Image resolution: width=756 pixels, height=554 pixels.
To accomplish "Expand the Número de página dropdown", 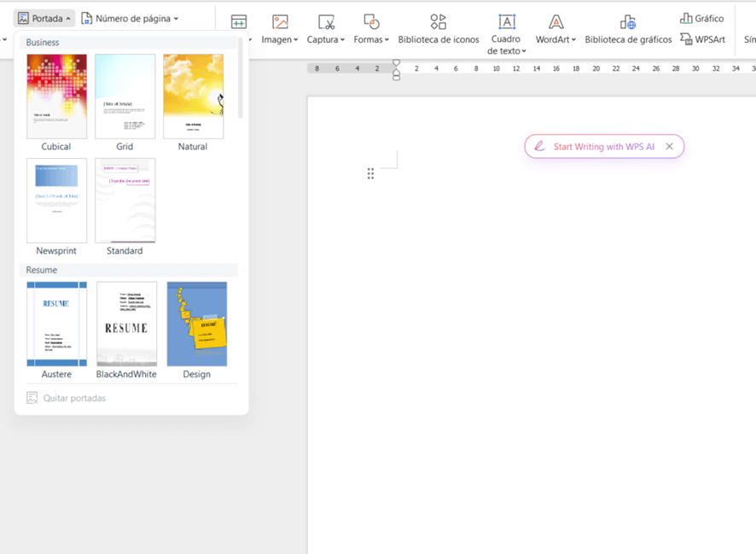I will click(x=130, y=18).
